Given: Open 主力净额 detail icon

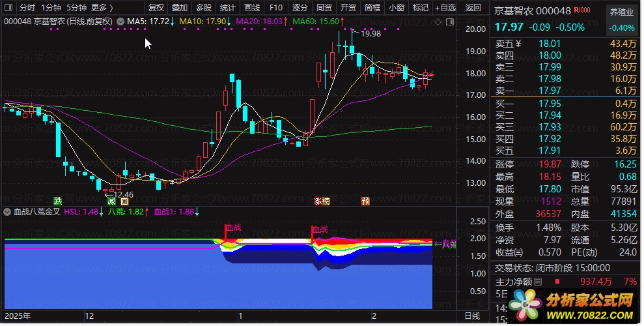Looking at the screenshot, I should tap(538, 282).
